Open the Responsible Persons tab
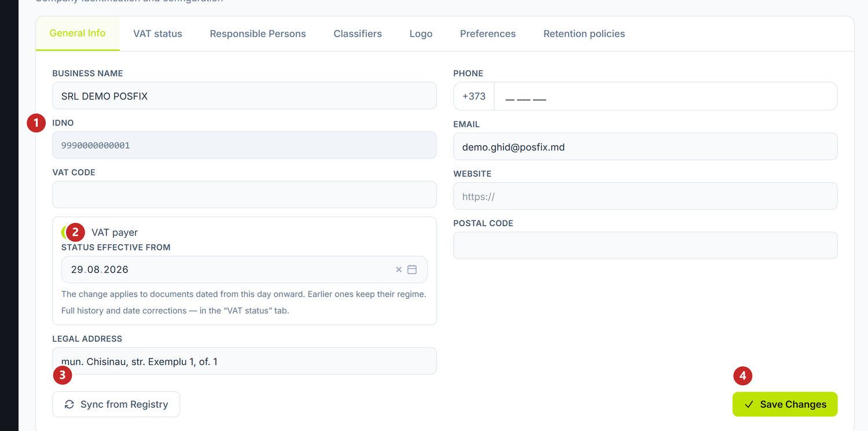This screenshot has width=868, height=431. [258, 34]
